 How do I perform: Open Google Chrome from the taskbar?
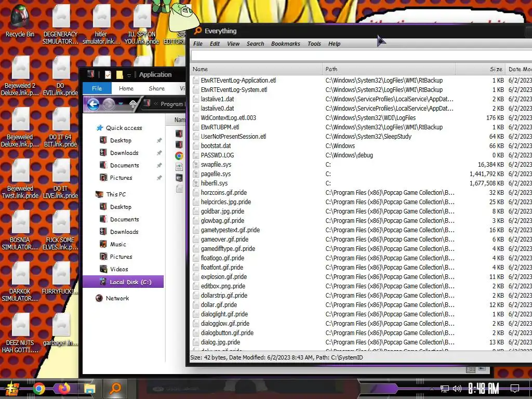click(x=38, y=389)
